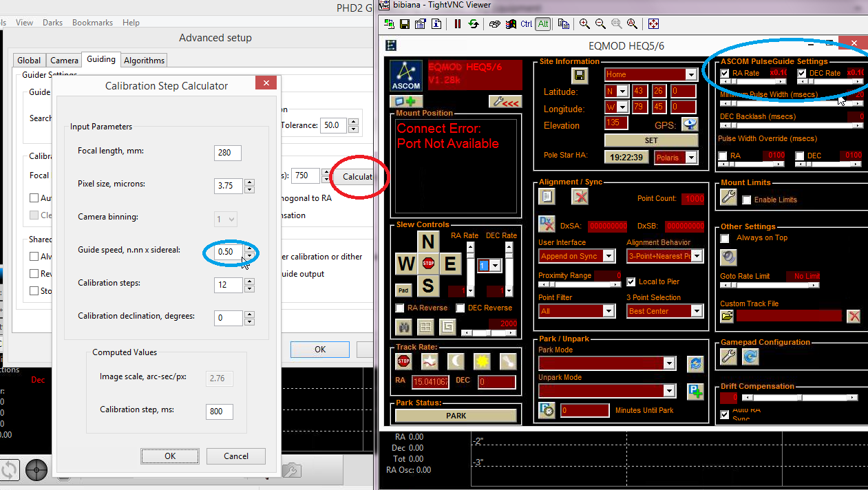Select custom tracking comet icon
Viewport: 868px width, 490px height.
(508, 360)
